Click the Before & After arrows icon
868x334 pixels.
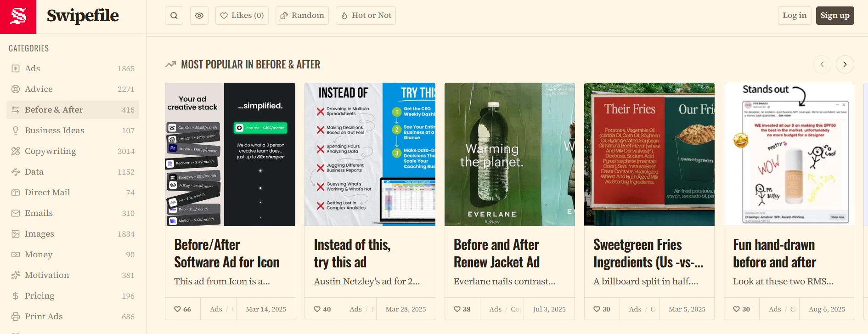point(16,110)
